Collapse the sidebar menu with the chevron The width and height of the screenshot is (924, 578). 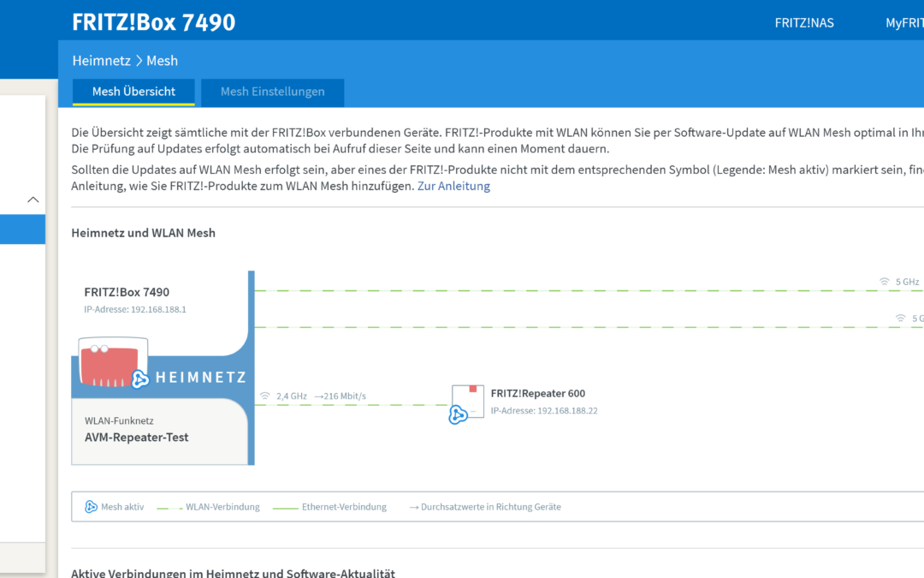tap(33, 200)
